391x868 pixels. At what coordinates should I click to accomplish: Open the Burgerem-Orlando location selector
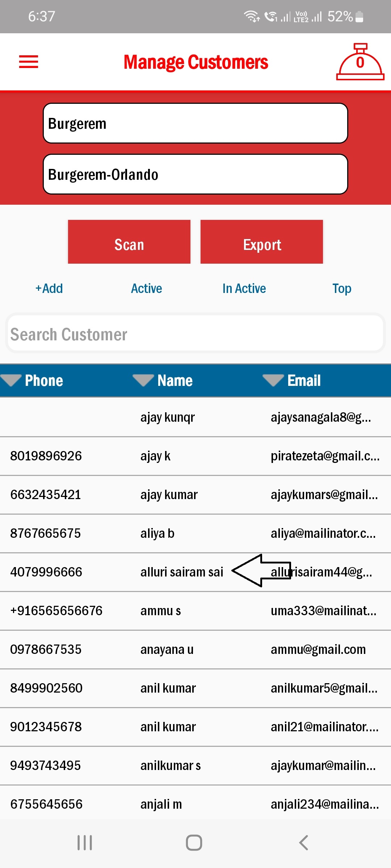pyautogui.click(x=195, y=174)
